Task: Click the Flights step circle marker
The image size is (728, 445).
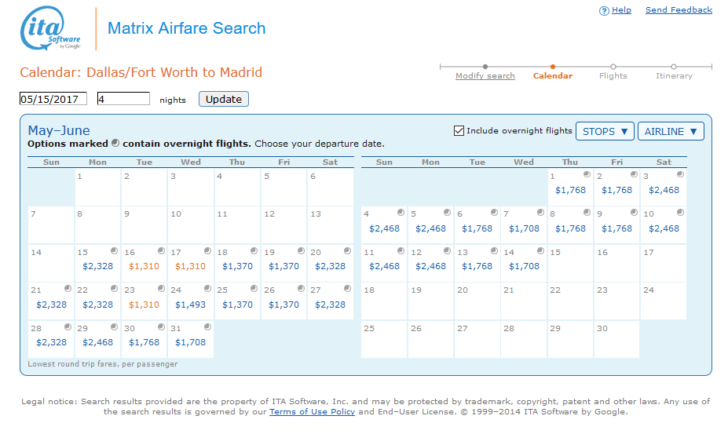Action: [613, 66]
